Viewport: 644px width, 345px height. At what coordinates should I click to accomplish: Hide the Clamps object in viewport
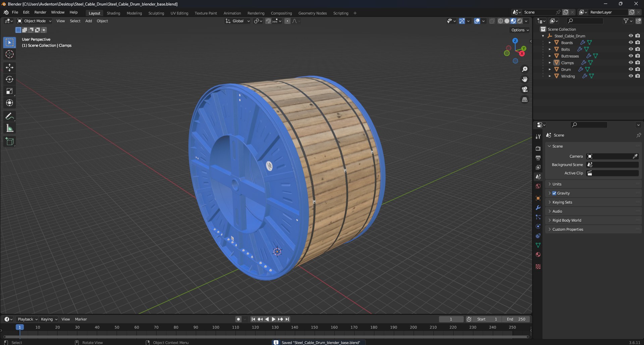pyautogui.click(x=631, y=63)
